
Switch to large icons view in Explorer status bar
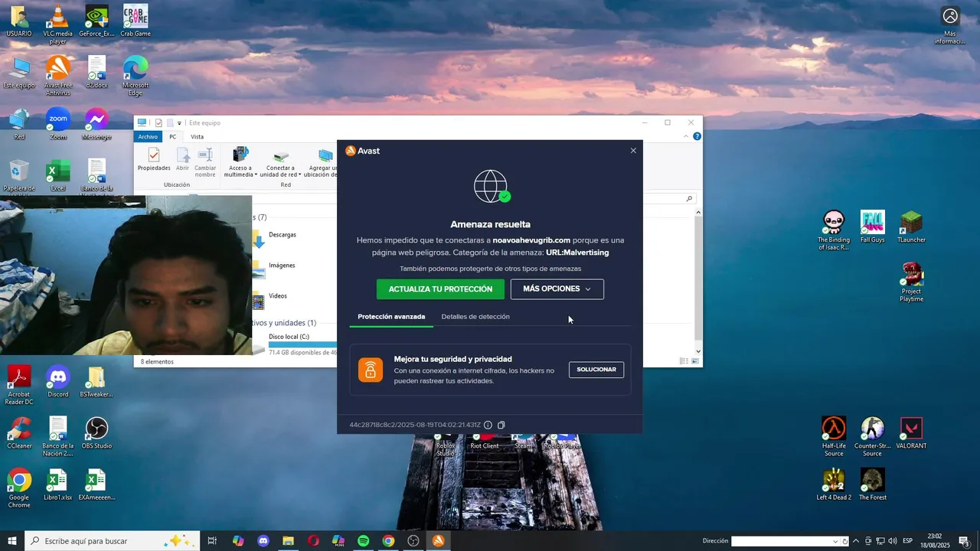point(695,361)
